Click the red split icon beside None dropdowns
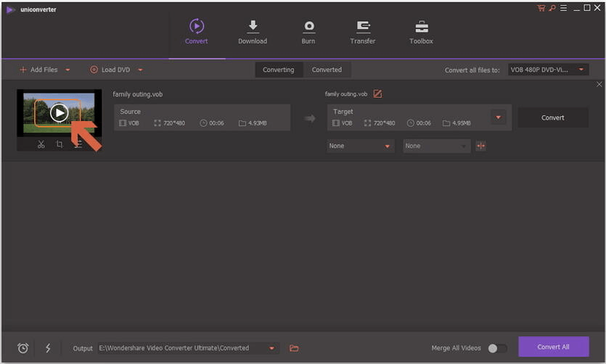Viewport: 606px width, 364px height. tap(480, 146)
